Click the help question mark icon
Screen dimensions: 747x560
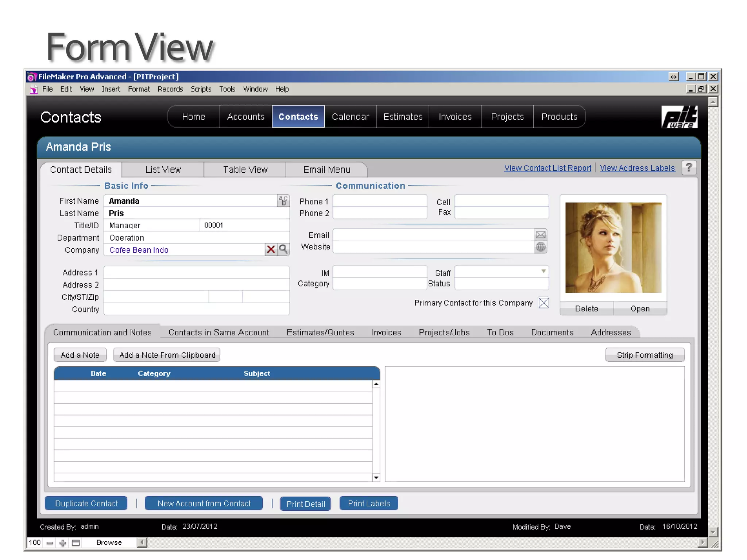tap(689, 168)
